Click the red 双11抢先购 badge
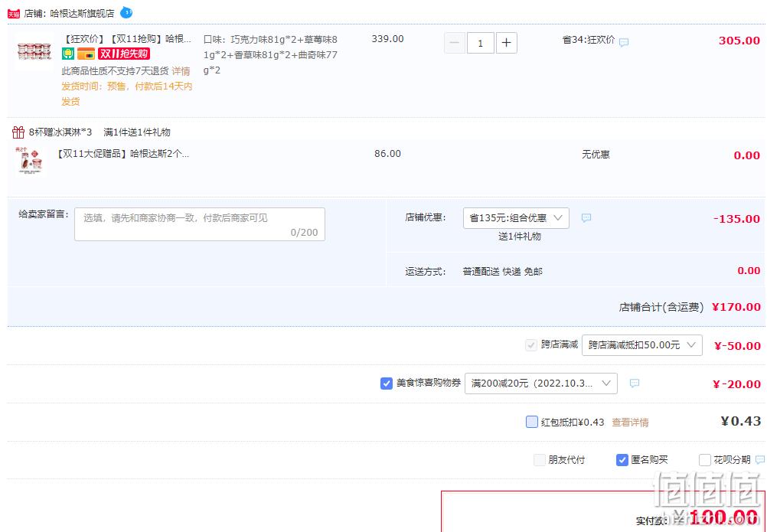Viewport: 767px width, 532px height. [124, 54]
